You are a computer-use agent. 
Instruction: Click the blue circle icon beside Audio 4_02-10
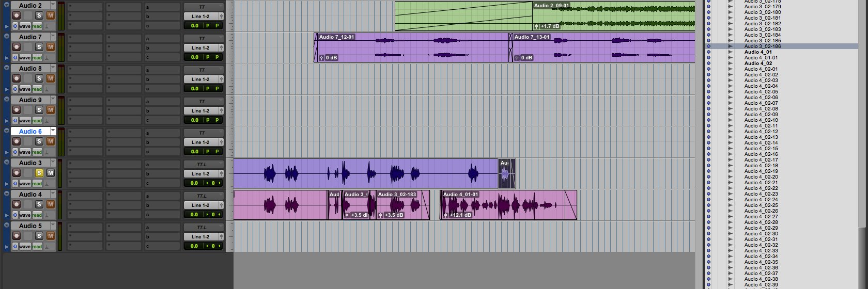pyautogui.click(x=708, y=120)
